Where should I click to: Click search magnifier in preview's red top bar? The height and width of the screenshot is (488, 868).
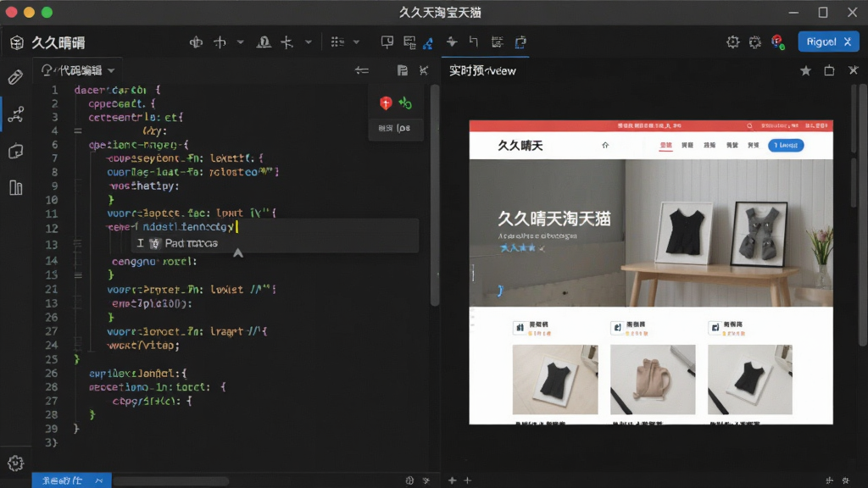tap(749, 125)
